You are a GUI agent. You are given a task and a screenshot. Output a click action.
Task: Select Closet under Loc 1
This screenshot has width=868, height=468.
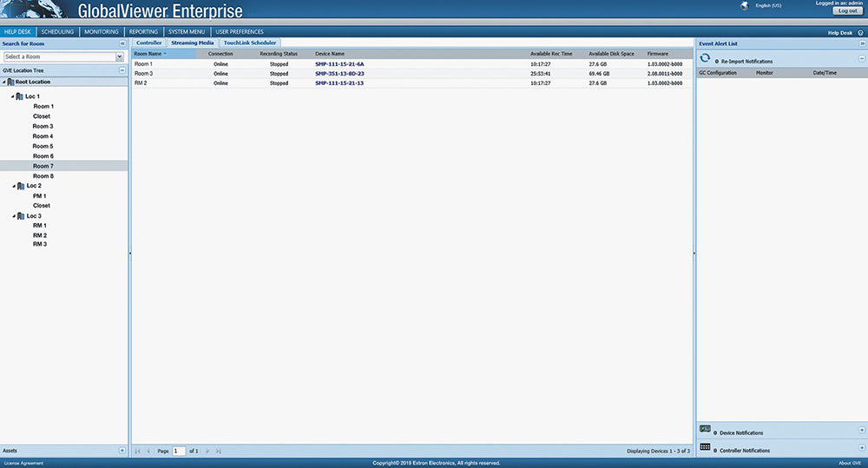(x=42, y=116)
